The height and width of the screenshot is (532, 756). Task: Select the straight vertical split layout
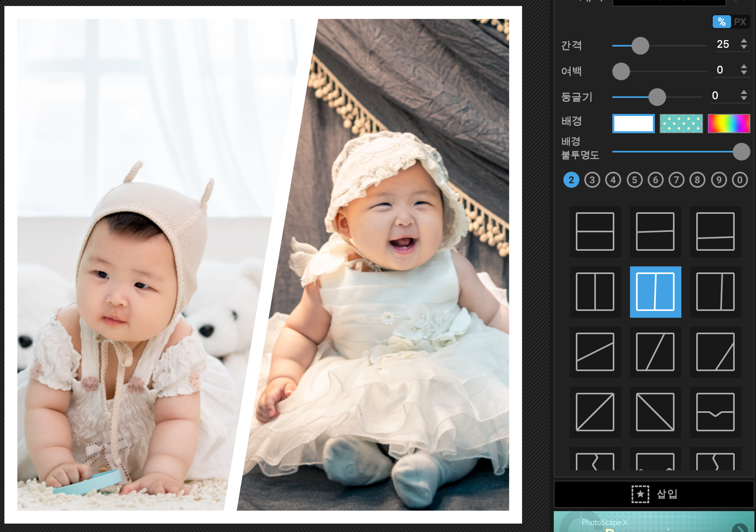click(595, 292)
